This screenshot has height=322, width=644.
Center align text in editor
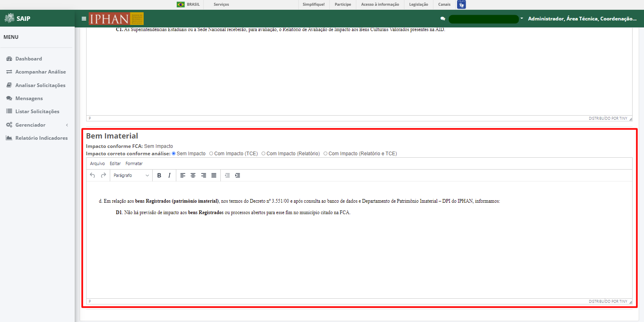(193, 175)
